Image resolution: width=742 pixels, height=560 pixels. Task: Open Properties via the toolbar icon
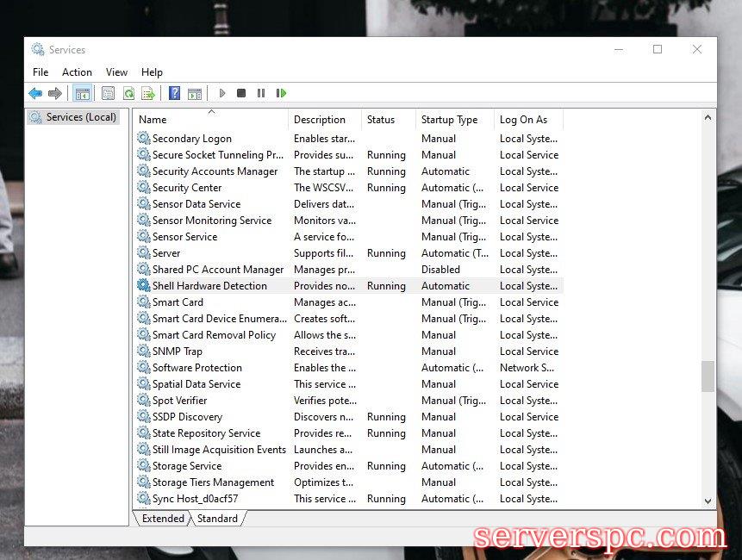click(x=108, y=93)
